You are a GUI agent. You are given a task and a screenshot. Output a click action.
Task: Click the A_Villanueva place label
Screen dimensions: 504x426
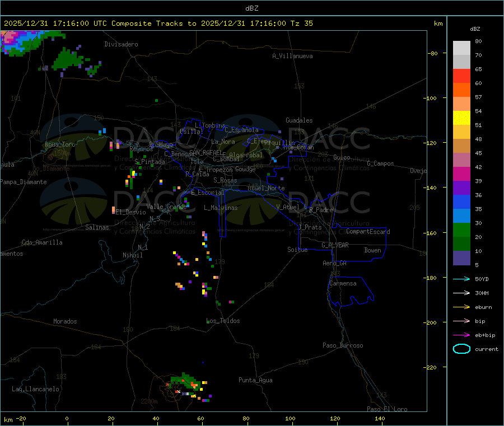(x=292, y=56)
